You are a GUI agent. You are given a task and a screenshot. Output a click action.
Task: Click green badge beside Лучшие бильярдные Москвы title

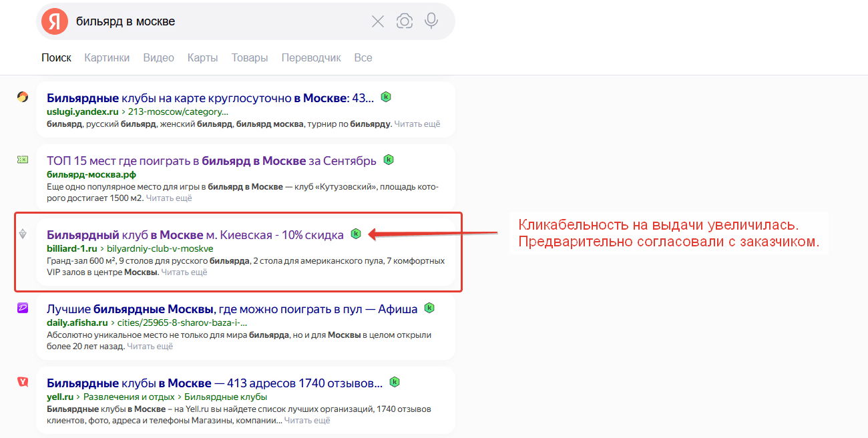(x=429, y=308)
